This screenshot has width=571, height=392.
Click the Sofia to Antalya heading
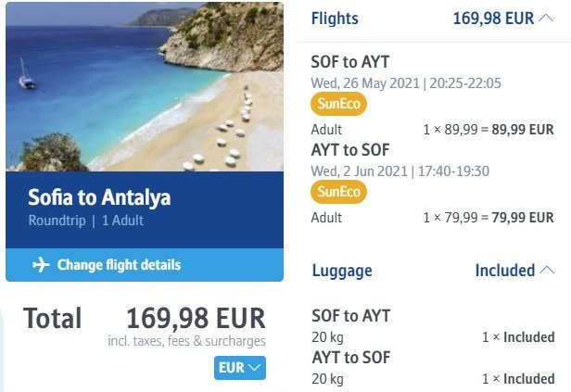tap(99, 197)
